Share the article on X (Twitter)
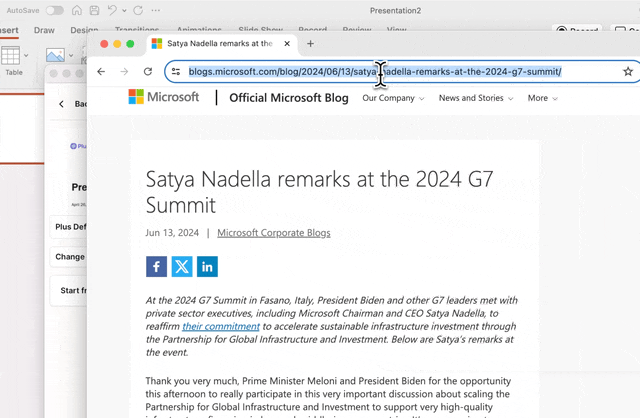 point(182,266)
